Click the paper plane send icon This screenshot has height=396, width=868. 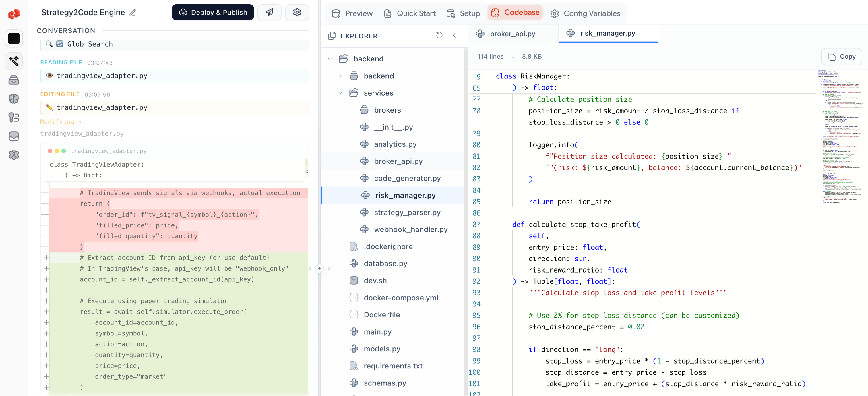click(269, 12)
